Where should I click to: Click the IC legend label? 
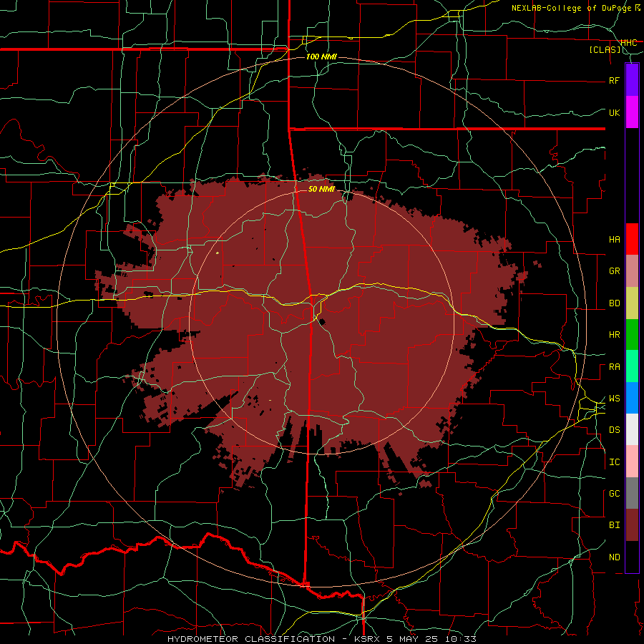615,462
